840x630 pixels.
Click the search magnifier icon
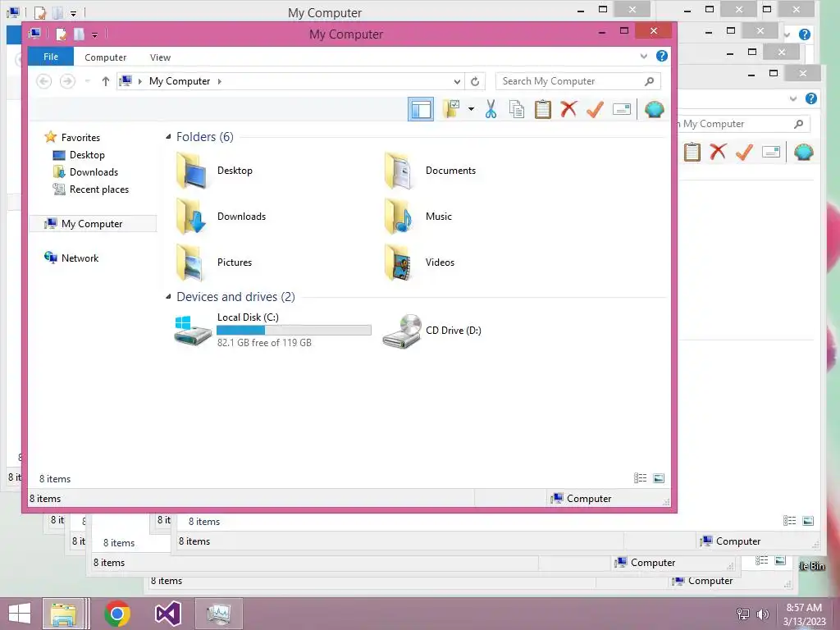[x=650, y=81]
